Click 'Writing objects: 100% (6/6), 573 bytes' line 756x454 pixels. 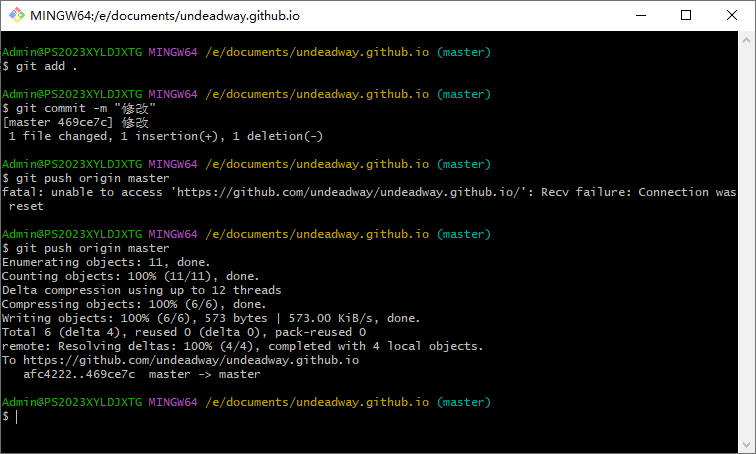pyautogui.click(x=211, y=318)
